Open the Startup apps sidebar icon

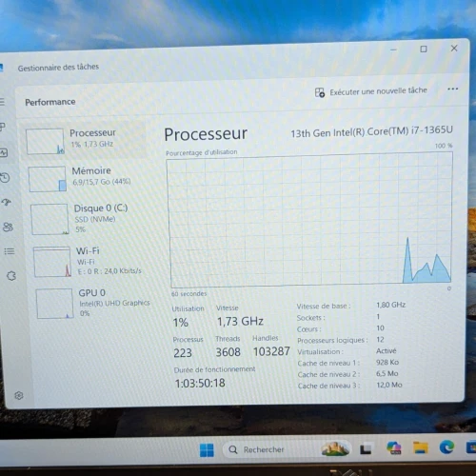(x=7, y=202)
